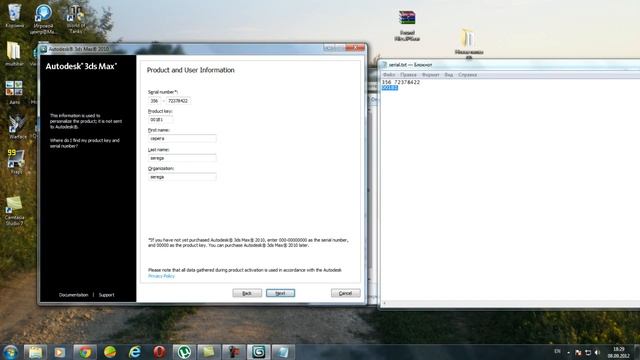640x360 pixels.
Task: Switch to the Notepad window in the taskbar
Action: click(283, 352)
